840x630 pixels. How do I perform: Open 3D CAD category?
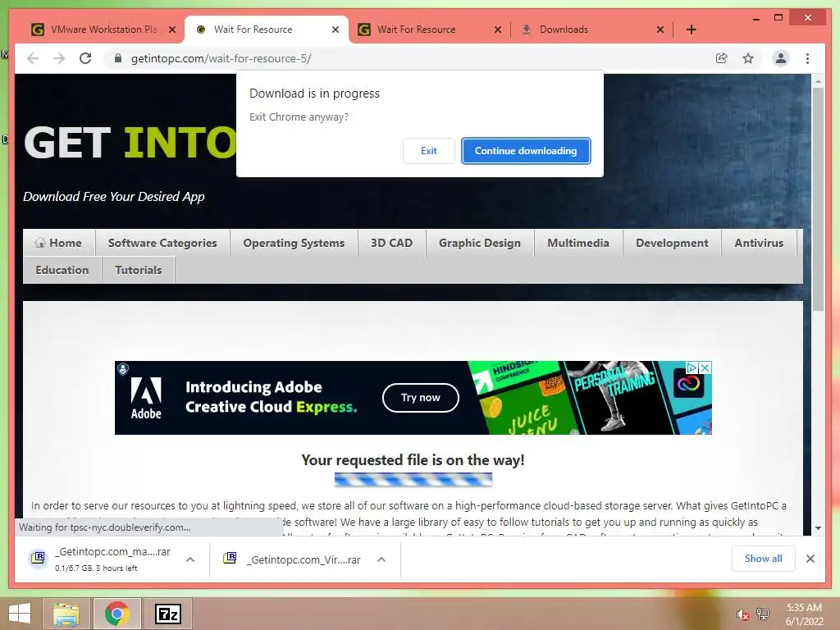point(391,243)
